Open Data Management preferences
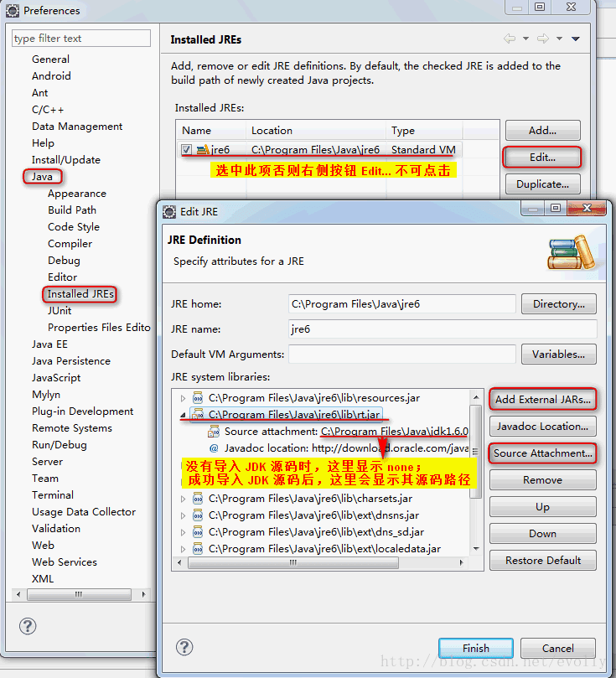616x678 pixels. (77, 127)
